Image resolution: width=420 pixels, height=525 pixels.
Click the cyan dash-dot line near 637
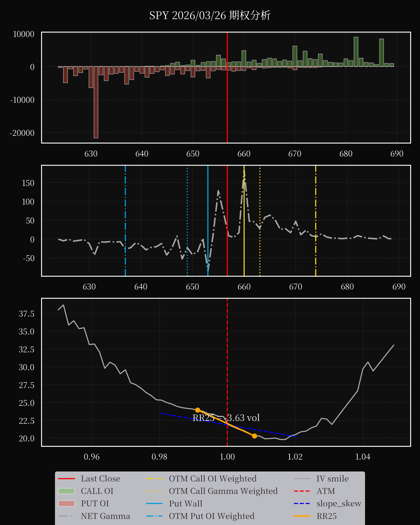[125, 221]
